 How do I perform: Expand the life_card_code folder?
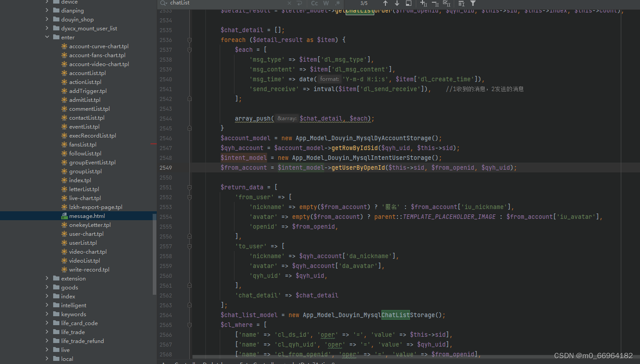point(47,323)
